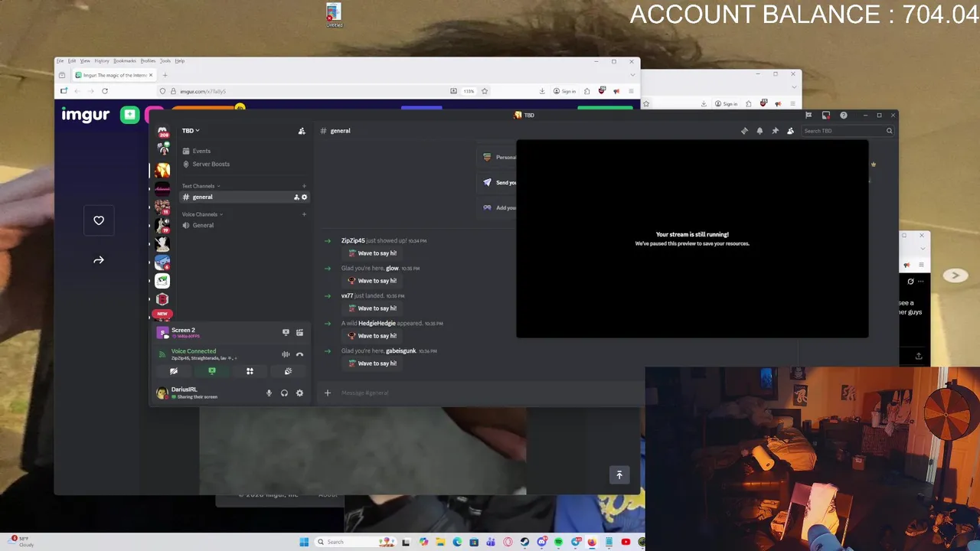Disconnect from voice with the hang-up icon
980x551 pixels.
[x=299, y=354]
